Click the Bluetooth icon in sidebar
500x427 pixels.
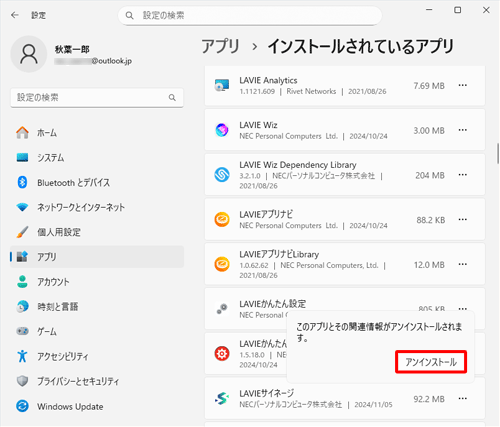(x=22, y=182)
